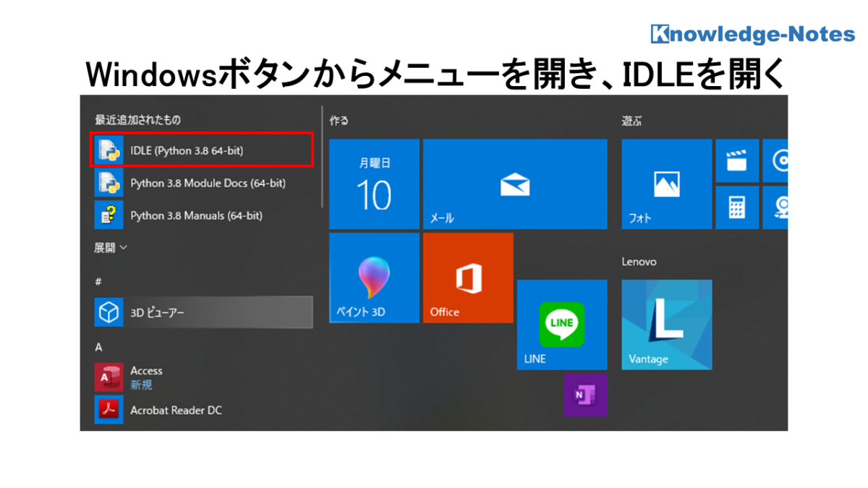Jump to the # letter group header

click(x=98, y=281)
